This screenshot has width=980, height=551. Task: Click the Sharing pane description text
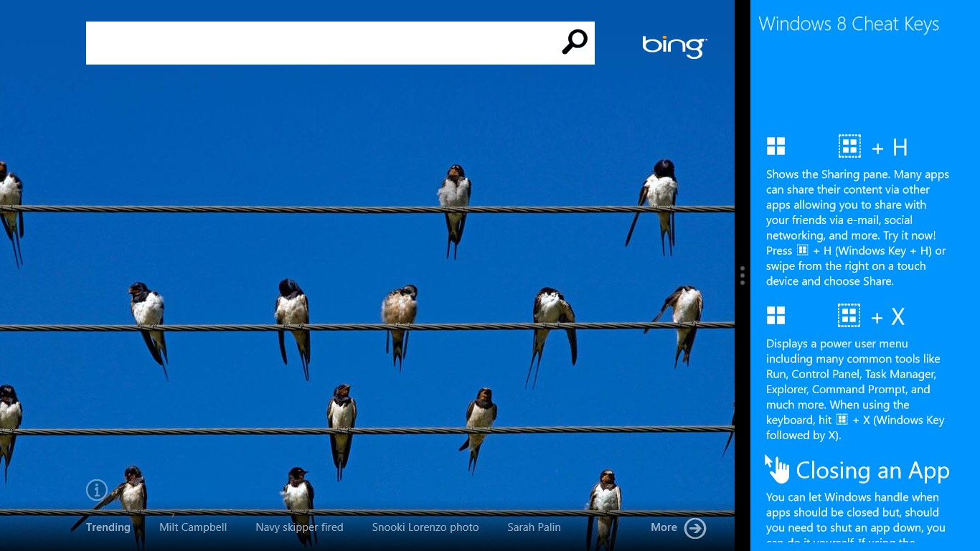[x=857, y=227]
